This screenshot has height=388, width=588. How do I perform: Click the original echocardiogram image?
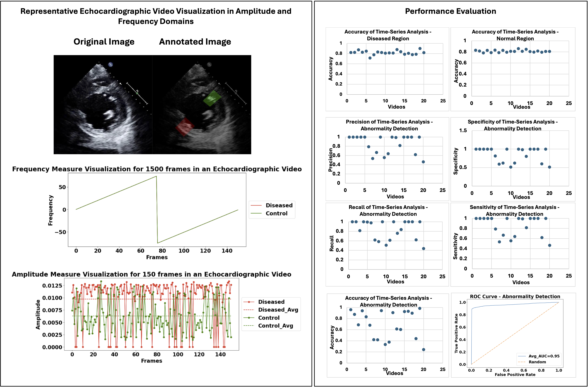pos(103,105)
